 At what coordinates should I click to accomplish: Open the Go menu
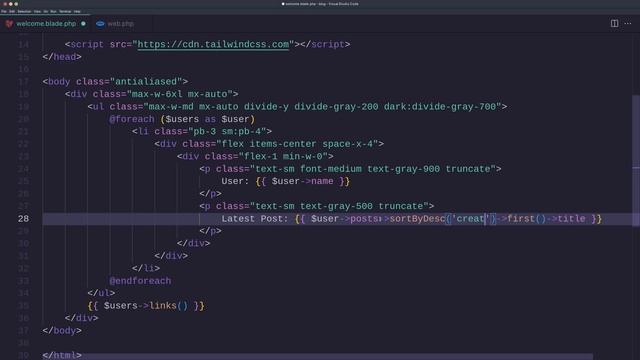pos(46,11)
